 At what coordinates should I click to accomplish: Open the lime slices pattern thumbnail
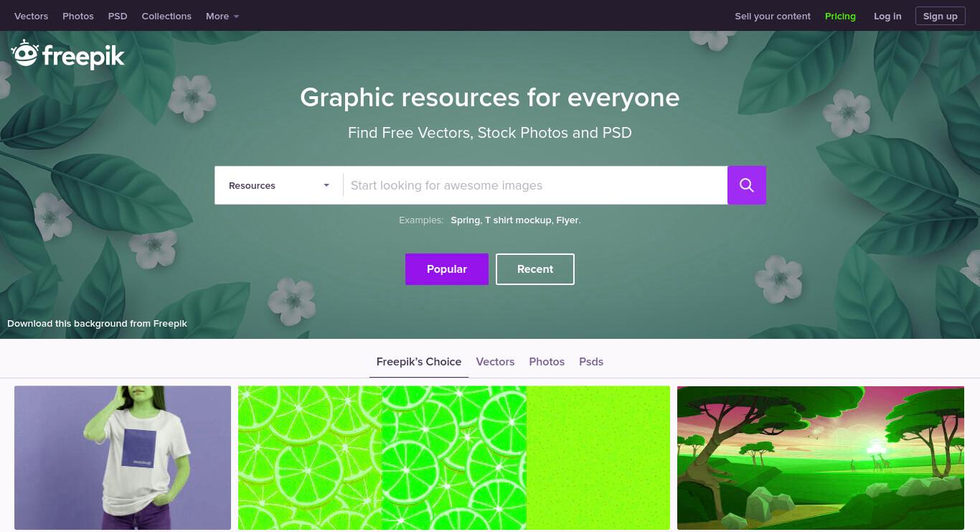point(454,458)
